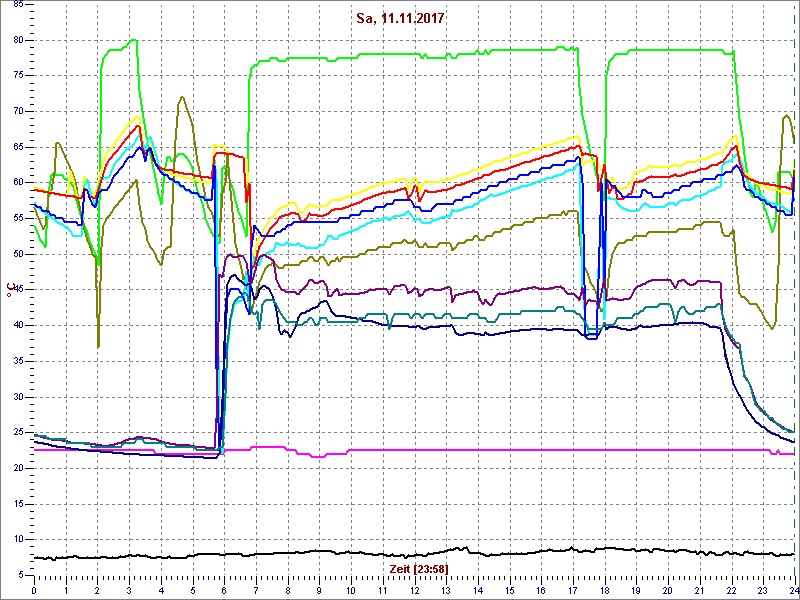Click the chart date title Sa, 11.11.2017
Screen dimensions: 800x600
[401, 19]
